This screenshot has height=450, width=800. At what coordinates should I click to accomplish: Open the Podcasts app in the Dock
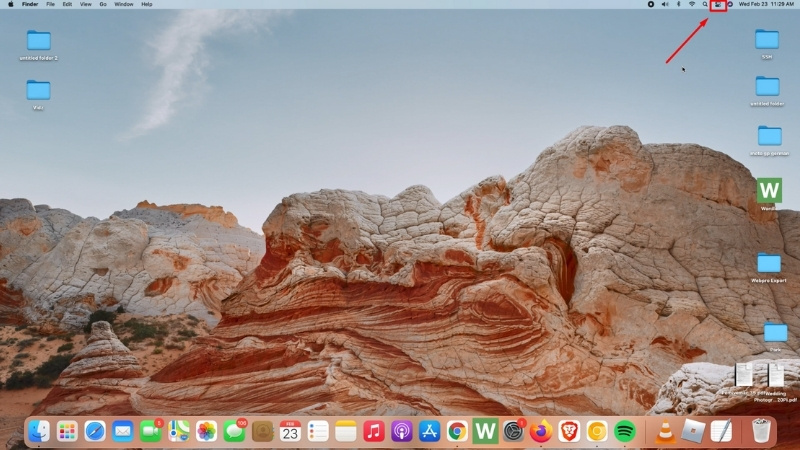coord(402,432)
